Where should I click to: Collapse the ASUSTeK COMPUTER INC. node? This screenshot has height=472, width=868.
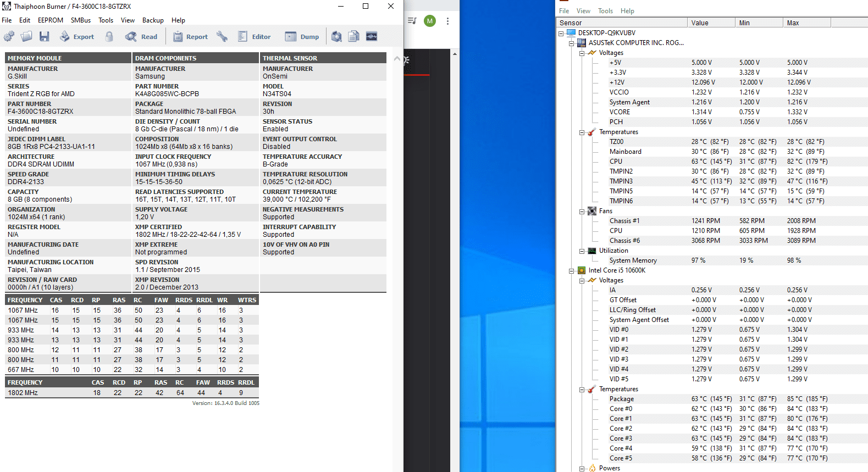click(572, 43)
